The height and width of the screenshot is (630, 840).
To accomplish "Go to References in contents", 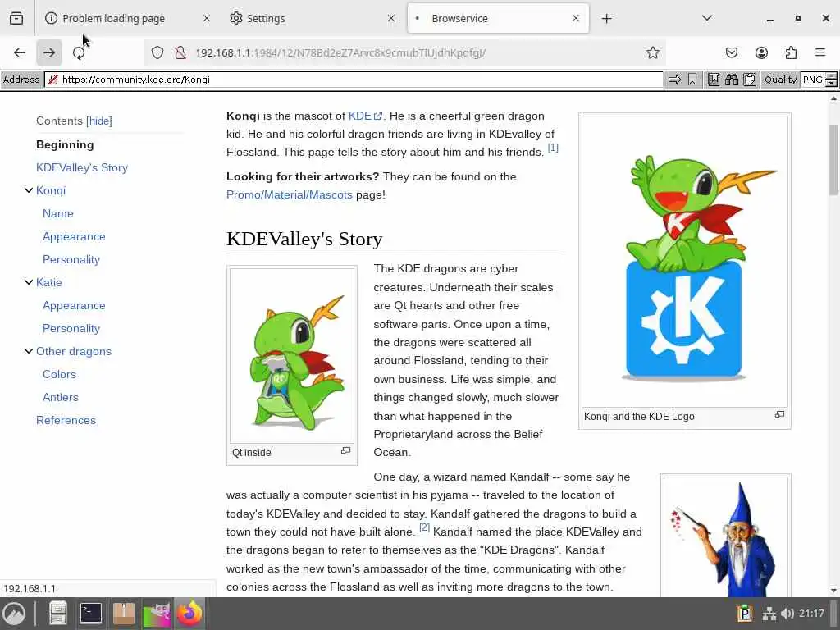I will pyautogui.click(x=66, y=420).
